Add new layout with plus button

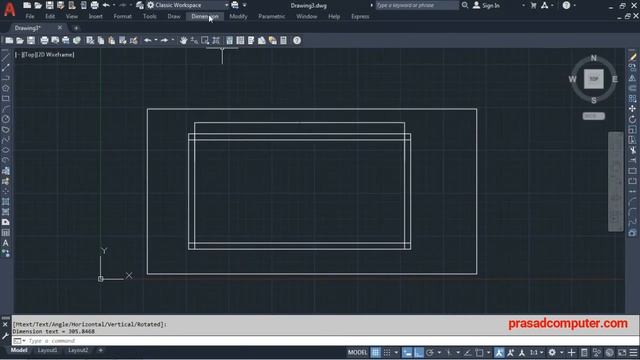click(100, 350)
